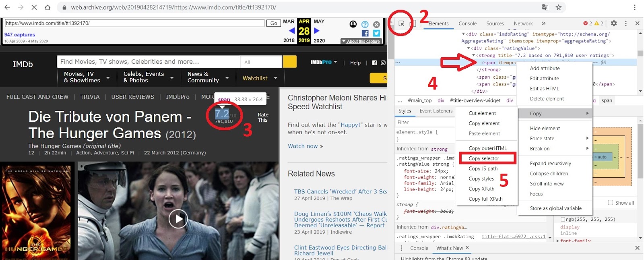Image resolution: width=644 pixels, height=260 pixels.
Task: Open the Force state submenu
Action: click(555, 139)
